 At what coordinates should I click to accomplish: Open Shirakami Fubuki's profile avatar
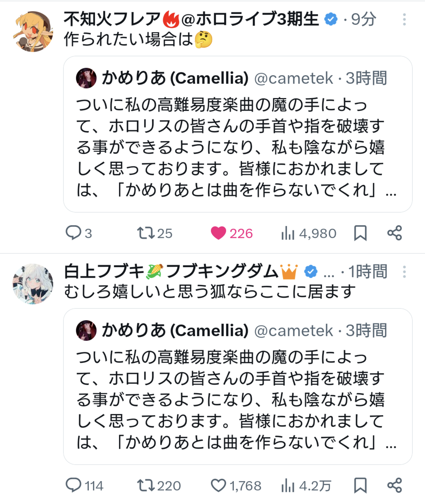tap(33, 284)
